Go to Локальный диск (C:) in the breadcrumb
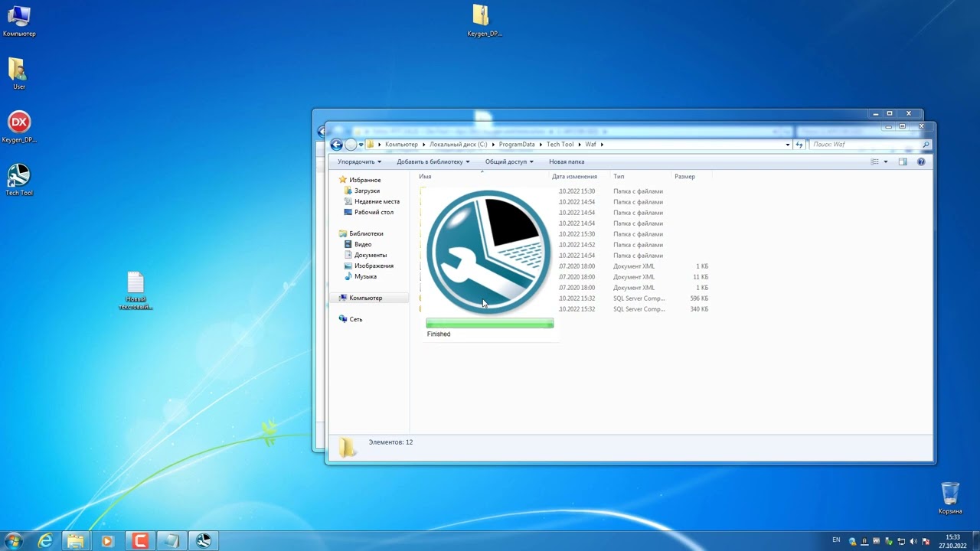Image resolution: width=980 pixels, height=551 pixels. click(458, 145)
